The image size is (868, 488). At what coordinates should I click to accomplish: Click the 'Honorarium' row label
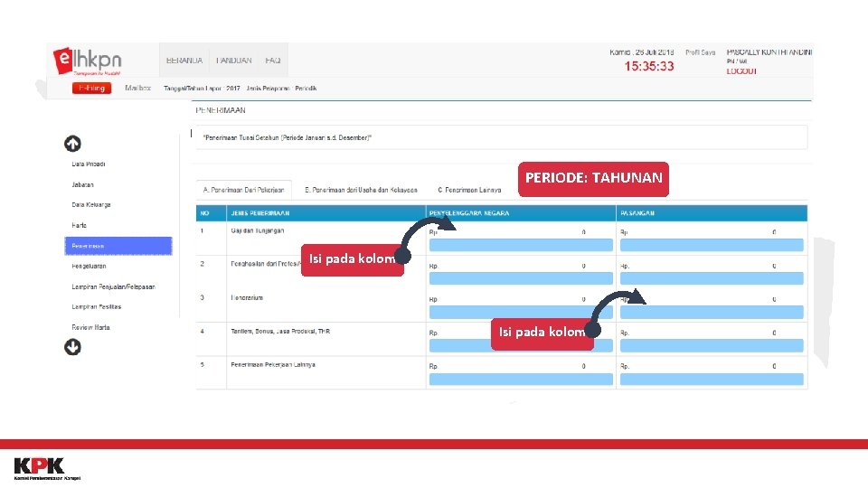(247, 297)
